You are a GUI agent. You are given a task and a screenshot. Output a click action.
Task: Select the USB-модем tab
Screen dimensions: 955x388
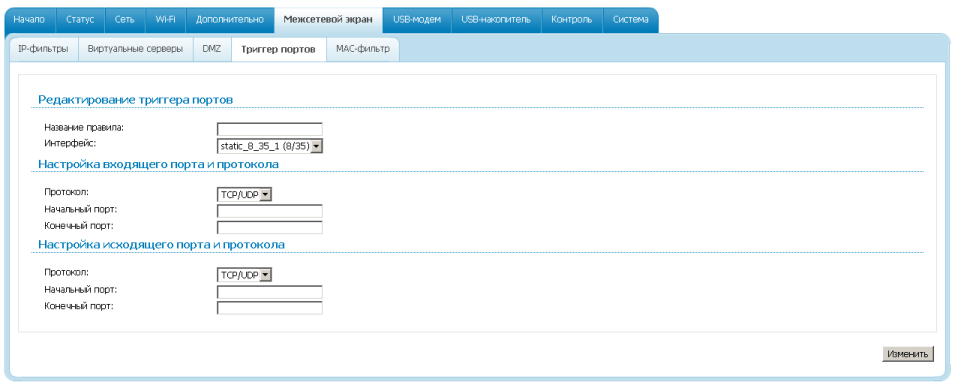[417, 20]
